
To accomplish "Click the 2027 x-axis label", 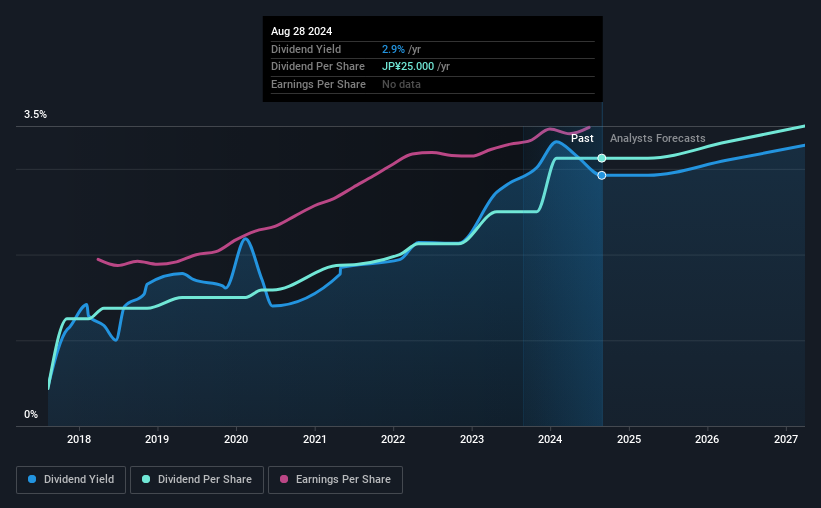I will click(x=786, y=439).
